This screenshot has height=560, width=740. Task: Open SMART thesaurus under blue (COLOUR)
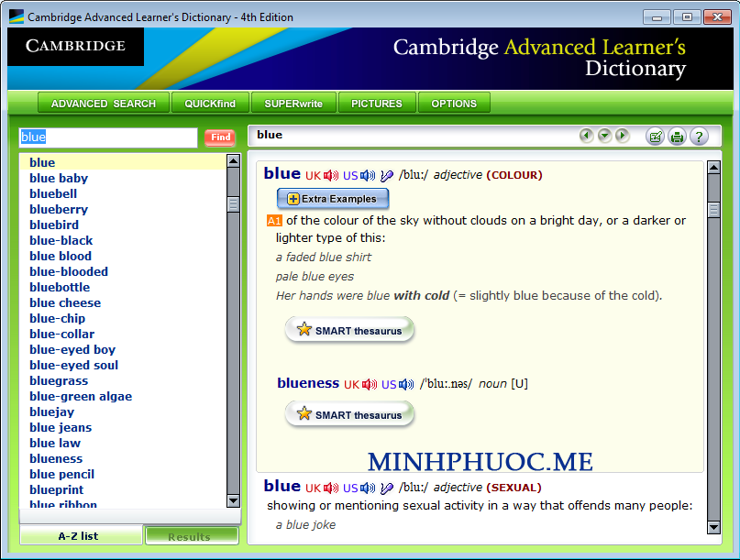[349, 330]
